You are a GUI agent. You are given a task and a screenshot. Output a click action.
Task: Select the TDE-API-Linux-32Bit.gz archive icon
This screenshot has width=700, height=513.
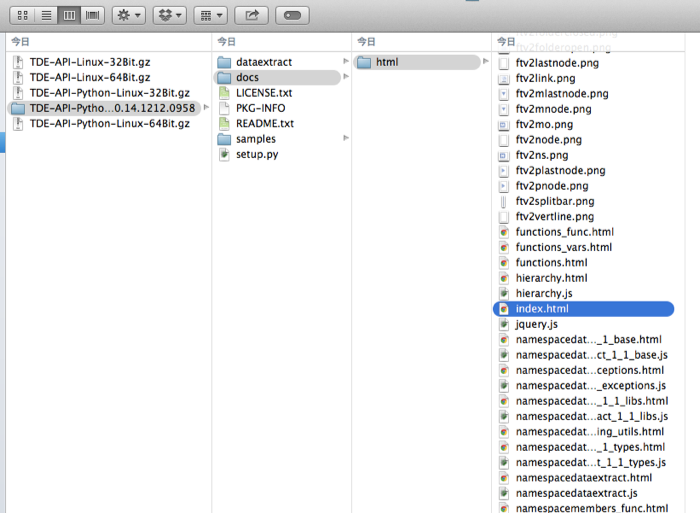point(18,62)
